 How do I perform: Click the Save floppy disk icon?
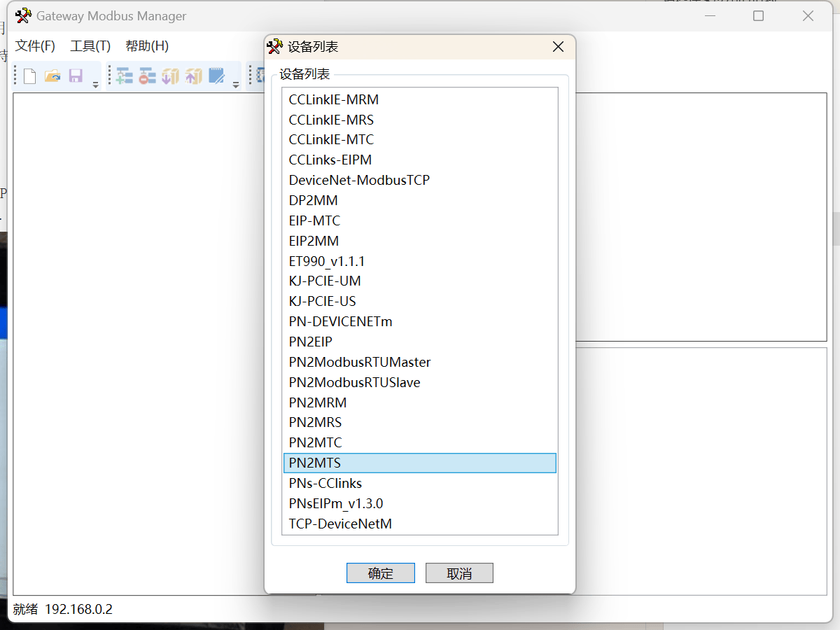click(76, 76)
